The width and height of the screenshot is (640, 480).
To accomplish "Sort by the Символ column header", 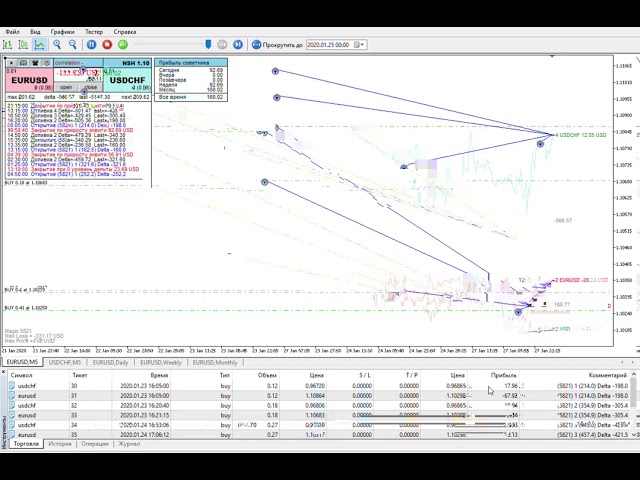I will (21, 375).
